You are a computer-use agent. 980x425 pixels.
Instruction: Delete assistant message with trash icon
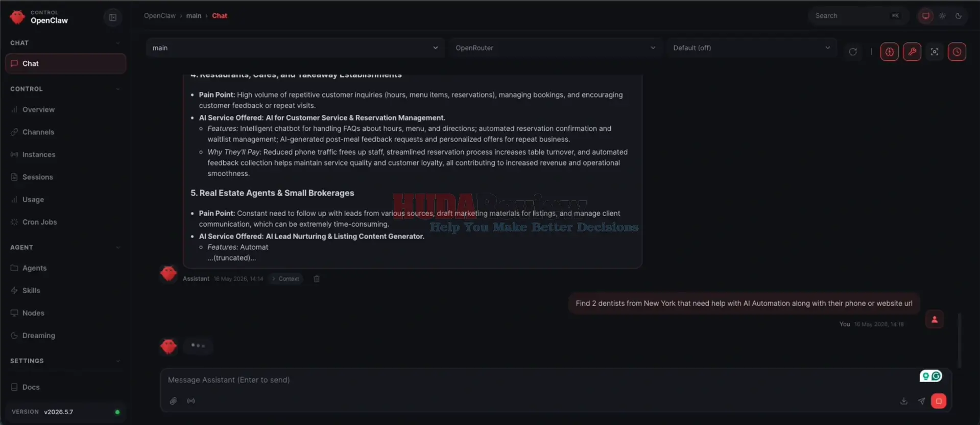click(317, 279)
